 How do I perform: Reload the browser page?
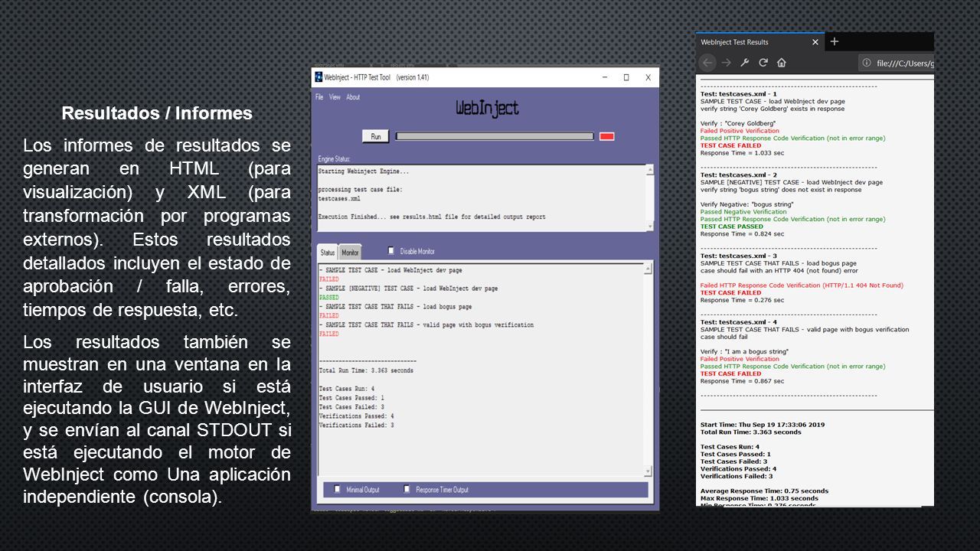pyautogui.click(x=763, y=63)
